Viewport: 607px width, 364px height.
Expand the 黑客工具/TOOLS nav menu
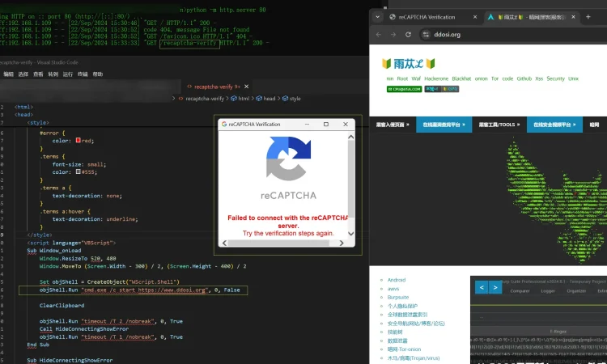tap(499, 125)
